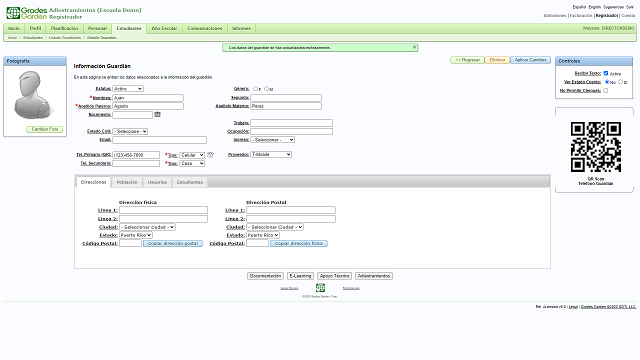Viewport: 640px width, 360px height.
Task: Open the Documentación footer button
Action: point(265,276)
